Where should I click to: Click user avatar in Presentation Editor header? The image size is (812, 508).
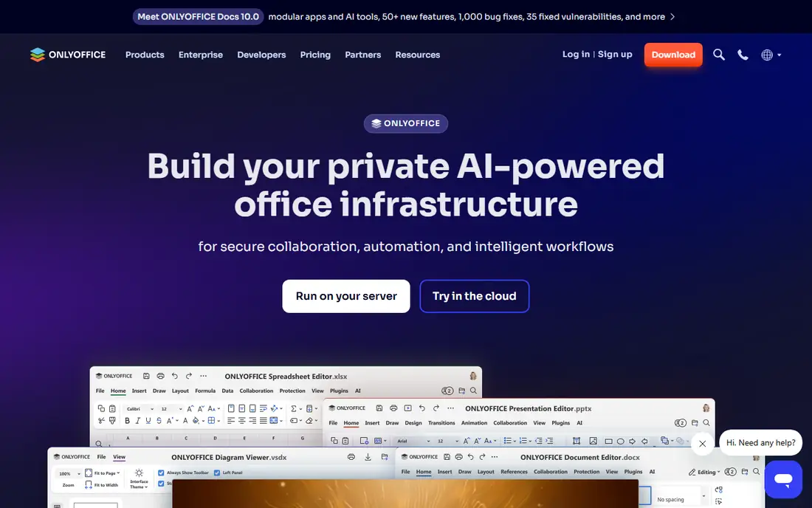pyautogui.click(x=706, y=408)
